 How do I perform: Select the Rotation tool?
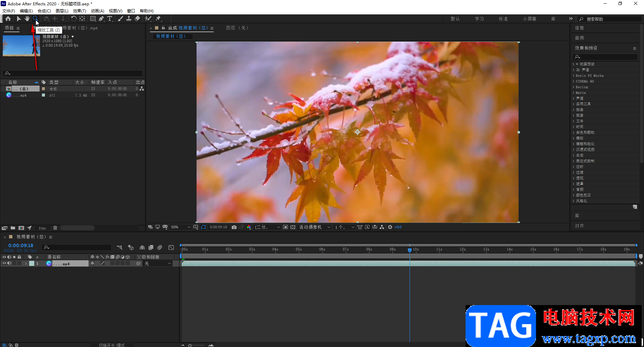[73, 19]
